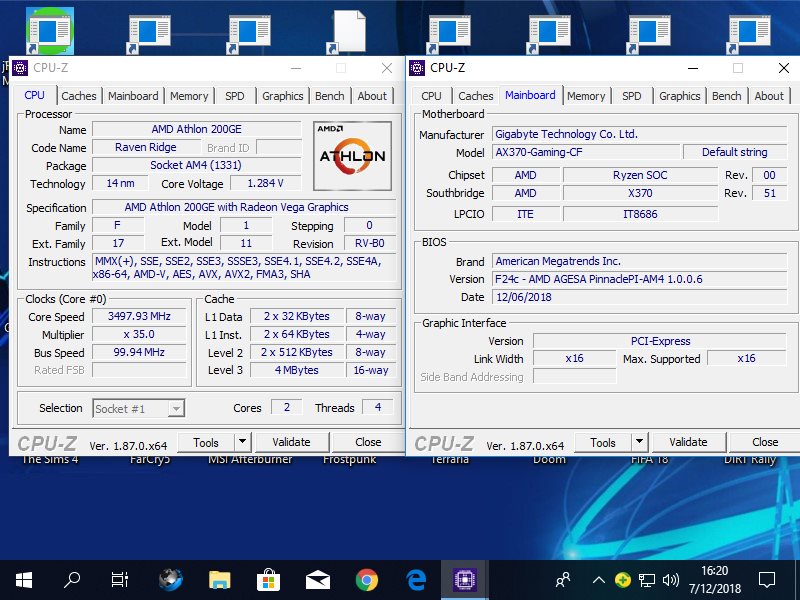Switch to Graphics tab in right CPU-Z window

click(x=680, y=96)
